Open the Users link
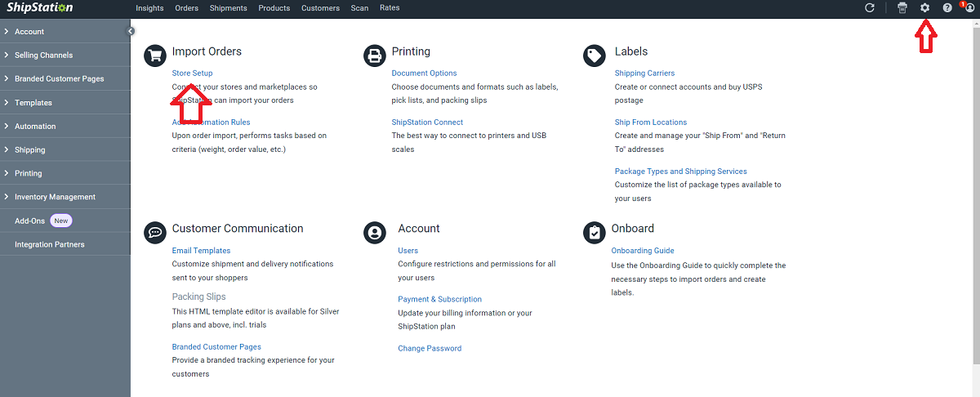This screenshot has height=397, width=980. (x=408, y=251)
